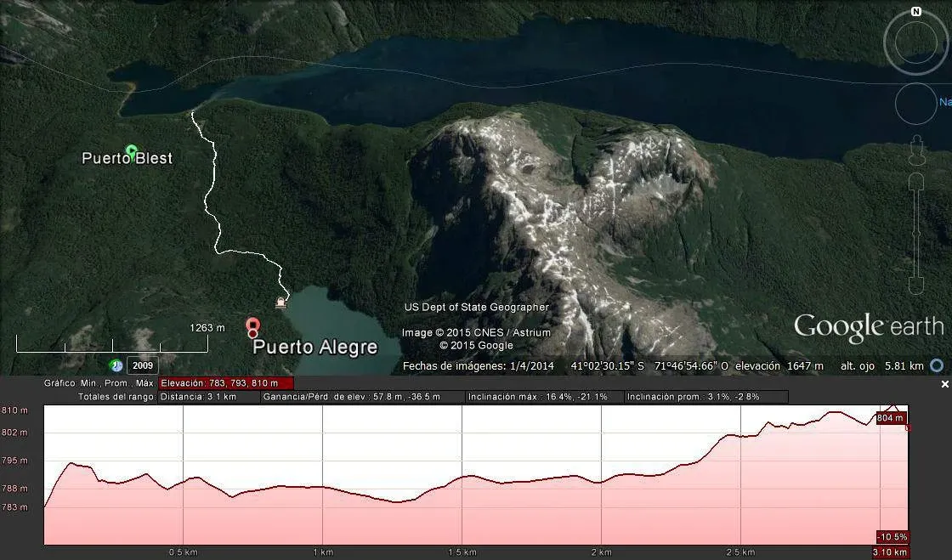Click the Puerto Alegre place label

(x=315, y=347)
